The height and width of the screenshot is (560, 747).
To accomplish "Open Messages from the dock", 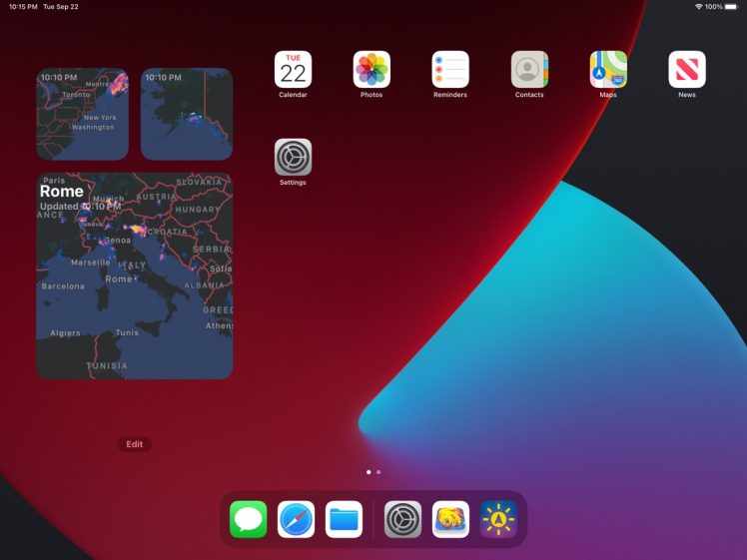I will [x=249, y=519].
